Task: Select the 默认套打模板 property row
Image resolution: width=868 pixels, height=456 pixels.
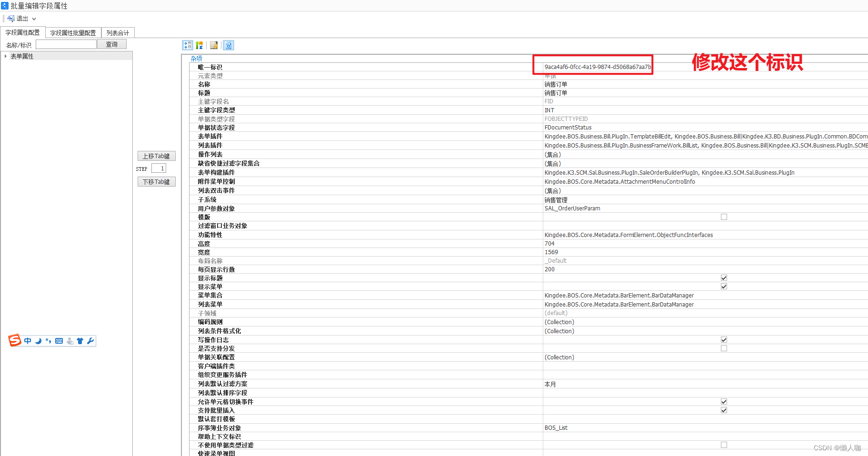Action: 529,419
